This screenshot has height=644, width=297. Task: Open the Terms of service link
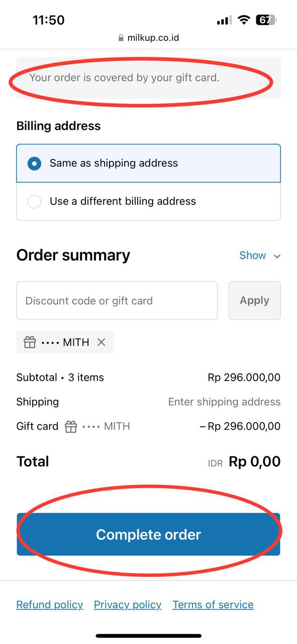(x=213, y=605)
